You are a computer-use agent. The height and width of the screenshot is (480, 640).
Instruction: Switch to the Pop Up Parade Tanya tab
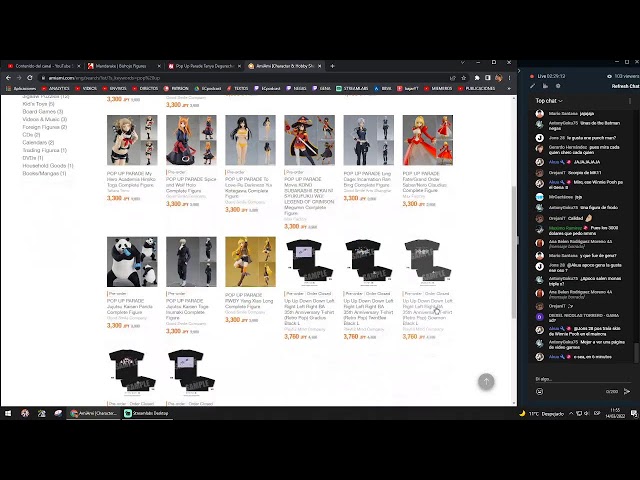click(x=204, y=66)
